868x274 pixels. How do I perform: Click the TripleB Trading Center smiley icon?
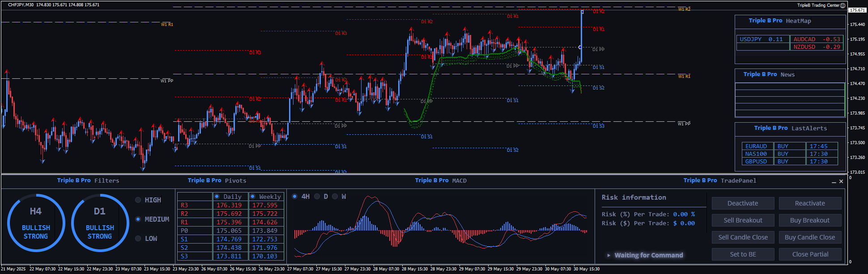coord(842,5)
